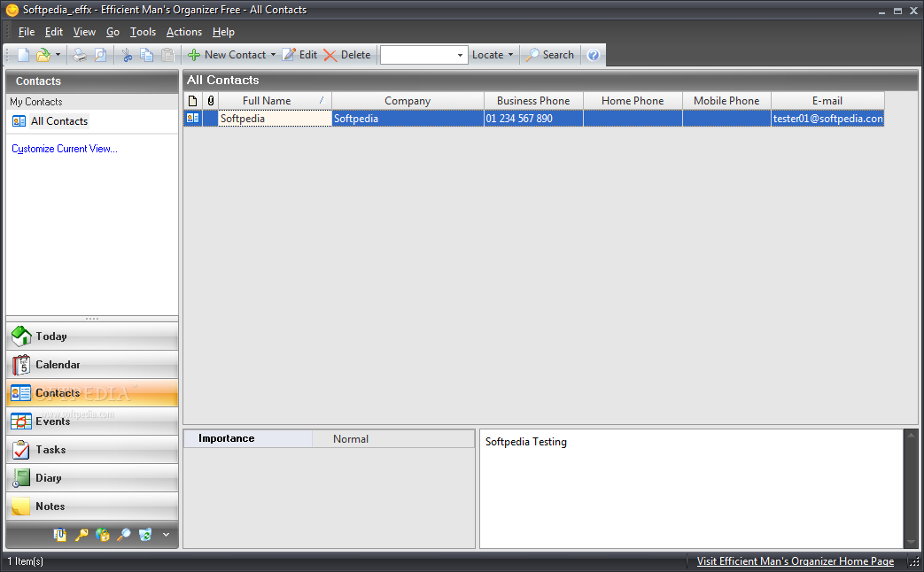Click the Importance label row
924x572 pixels.
[247, 438]
